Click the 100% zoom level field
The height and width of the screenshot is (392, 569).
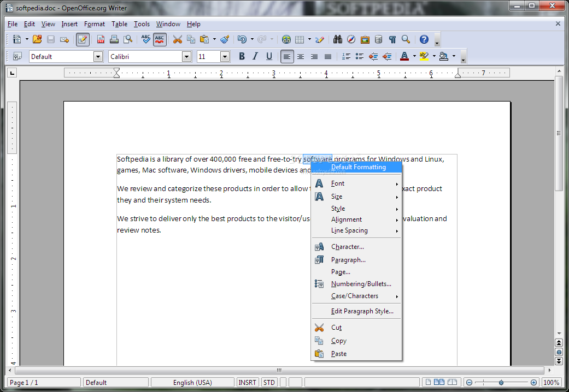pyautogui.click(x=551, y=383)
